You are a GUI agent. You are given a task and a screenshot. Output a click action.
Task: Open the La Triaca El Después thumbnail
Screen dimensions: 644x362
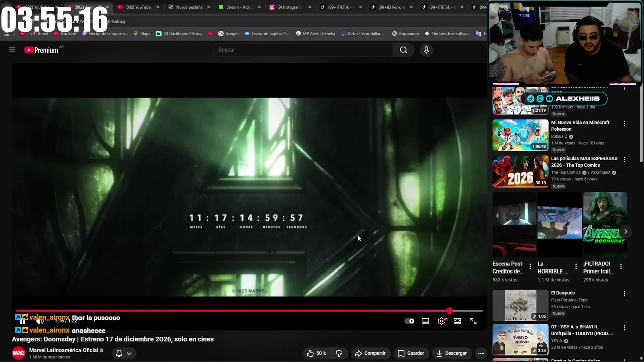click(520, 305)
